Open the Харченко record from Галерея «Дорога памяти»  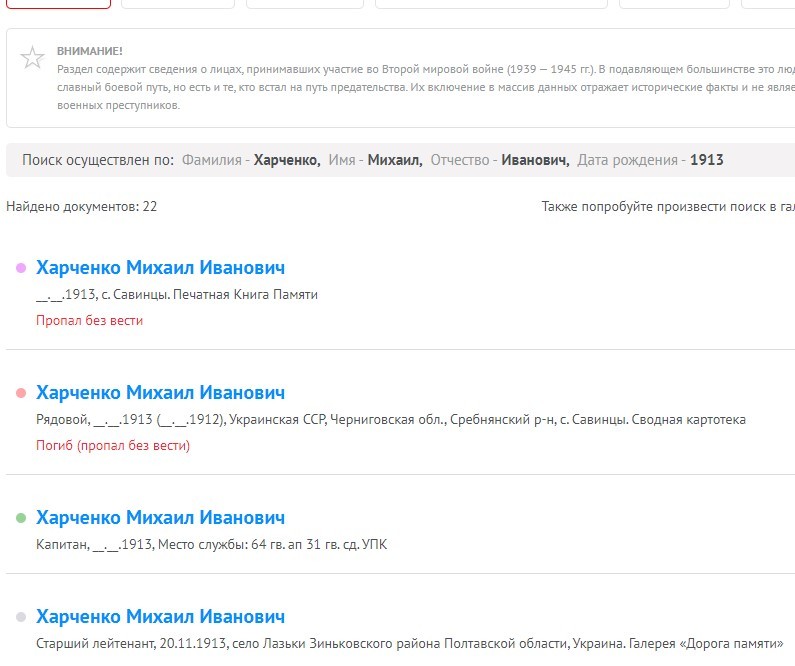pyautogui.click(x=160, y=617)
